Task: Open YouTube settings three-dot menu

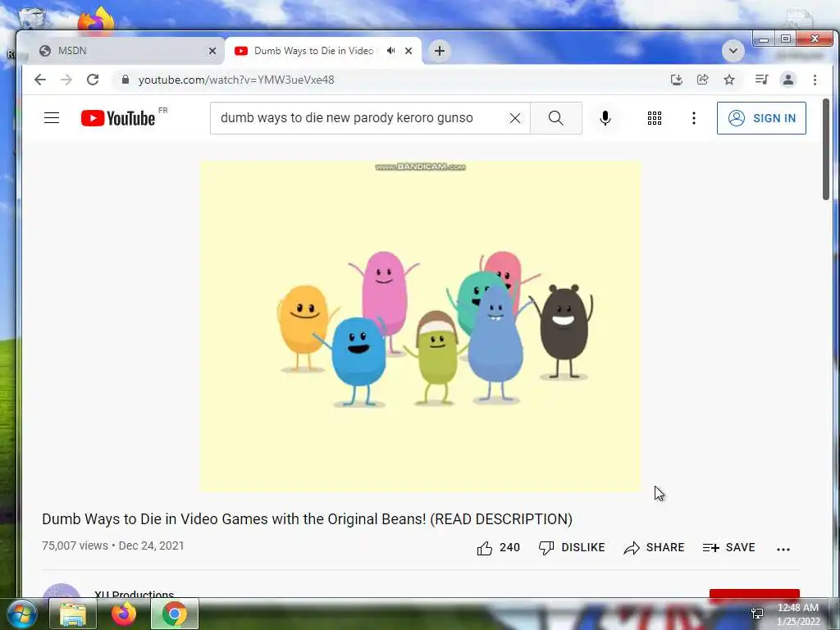Action: point(694,118)
